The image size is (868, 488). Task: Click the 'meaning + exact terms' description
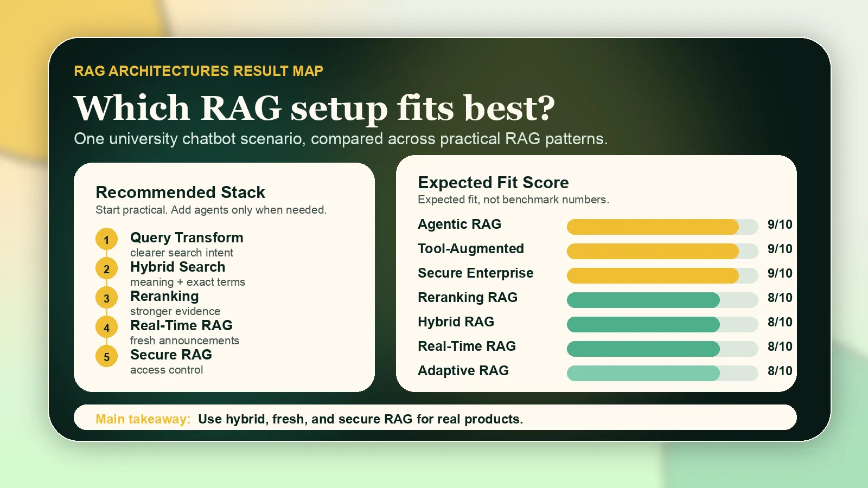(188, 282)
